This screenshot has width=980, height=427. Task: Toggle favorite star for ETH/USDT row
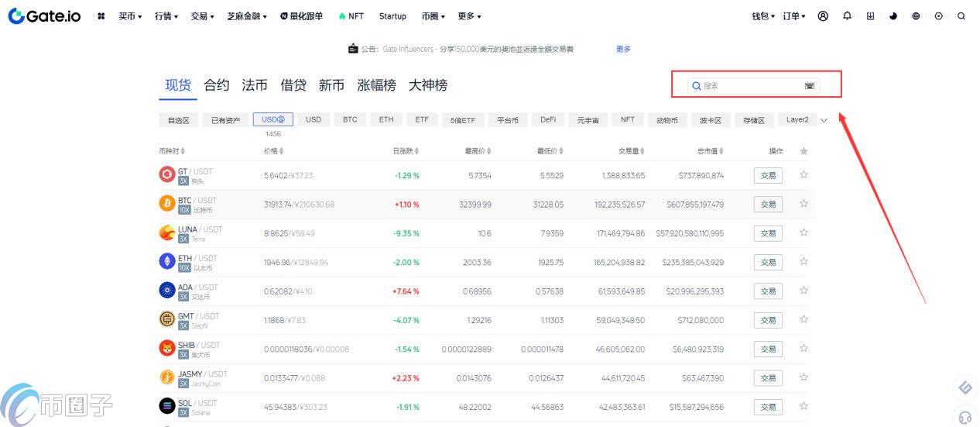pyautogui.click(x=804, y=262)
